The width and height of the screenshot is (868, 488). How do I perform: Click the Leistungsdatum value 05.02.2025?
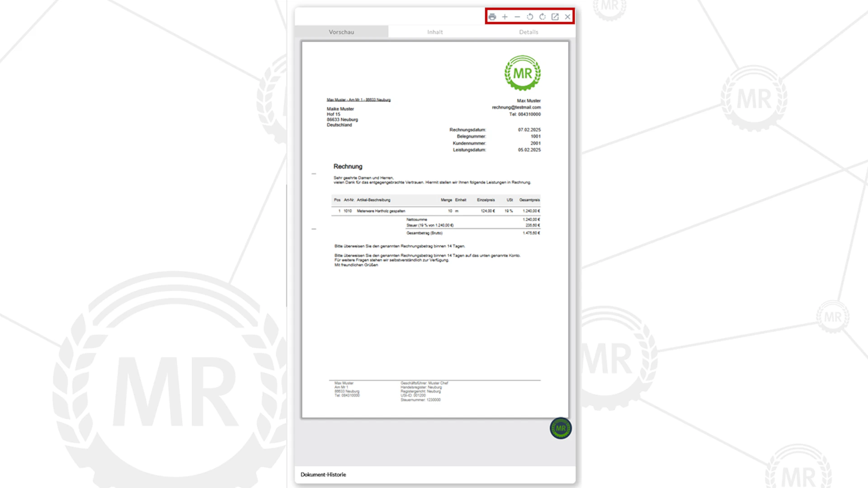coord(529,150)
